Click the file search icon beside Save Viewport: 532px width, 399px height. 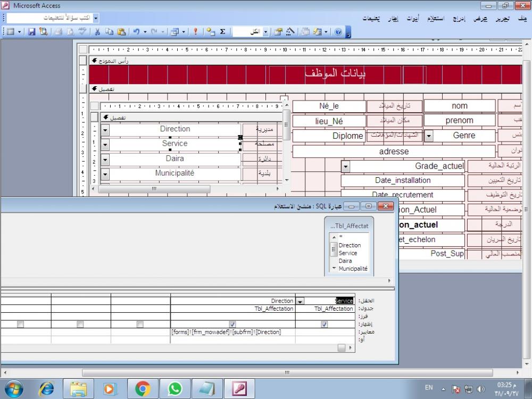click(44, 32)
